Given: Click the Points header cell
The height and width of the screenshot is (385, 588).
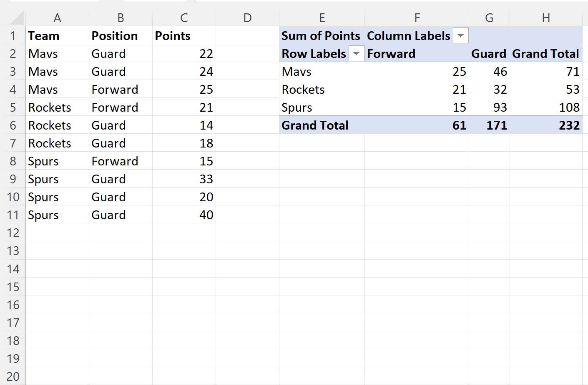Looking at the screenshot, I should (184, 36).
